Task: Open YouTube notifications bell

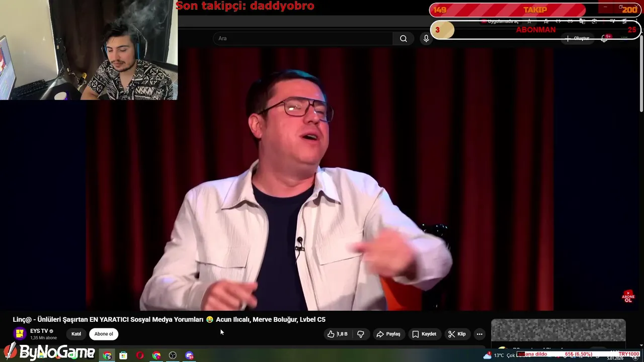Action: click(605, 38)
